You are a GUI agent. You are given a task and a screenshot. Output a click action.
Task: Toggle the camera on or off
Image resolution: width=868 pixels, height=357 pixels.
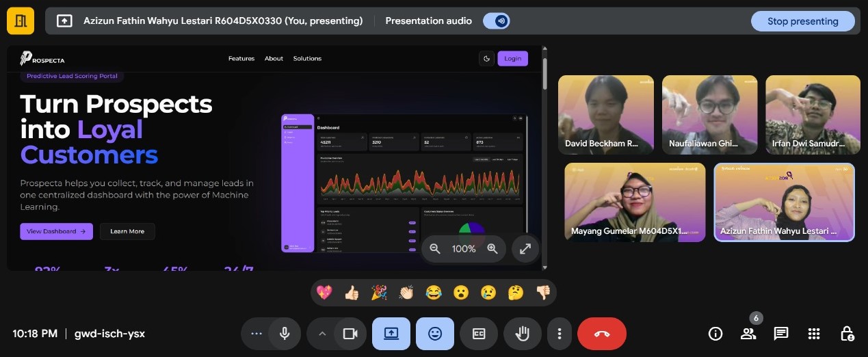click(x=350, y=334)
